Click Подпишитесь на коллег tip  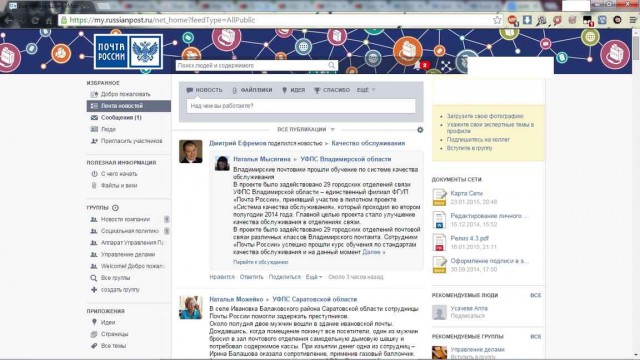tap(478, 140)
